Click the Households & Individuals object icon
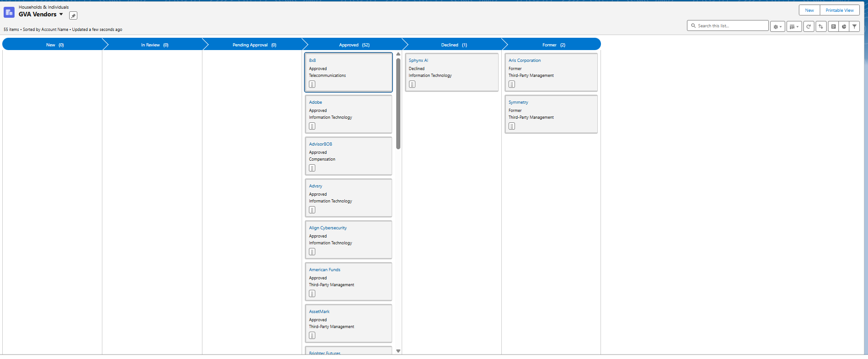 click(x=9, y=12)
